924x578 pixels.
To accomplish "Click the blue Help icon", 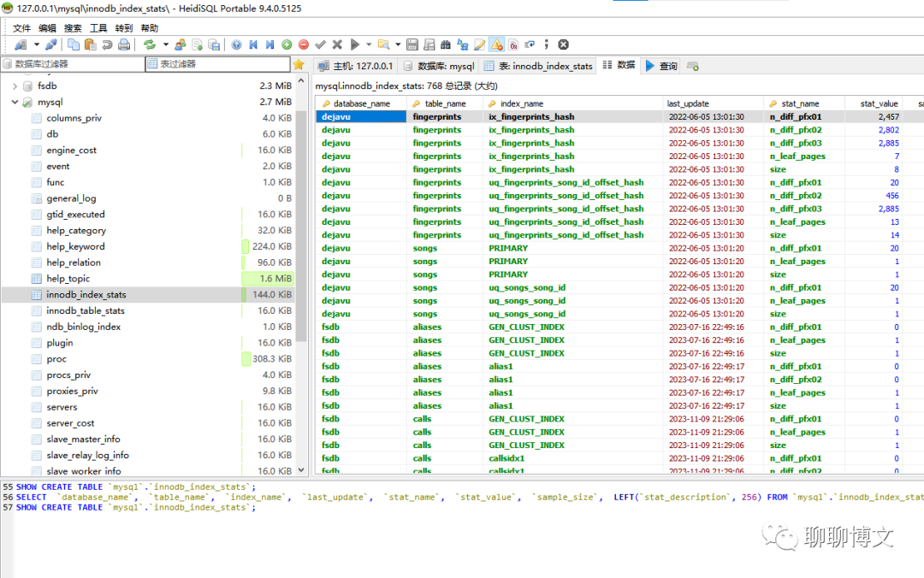I will (236, 44).
